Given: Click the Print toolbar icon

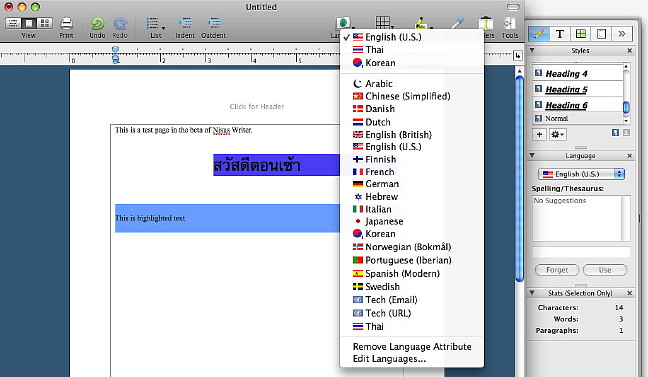Looking at the screenshot, I should coord(66,23).
